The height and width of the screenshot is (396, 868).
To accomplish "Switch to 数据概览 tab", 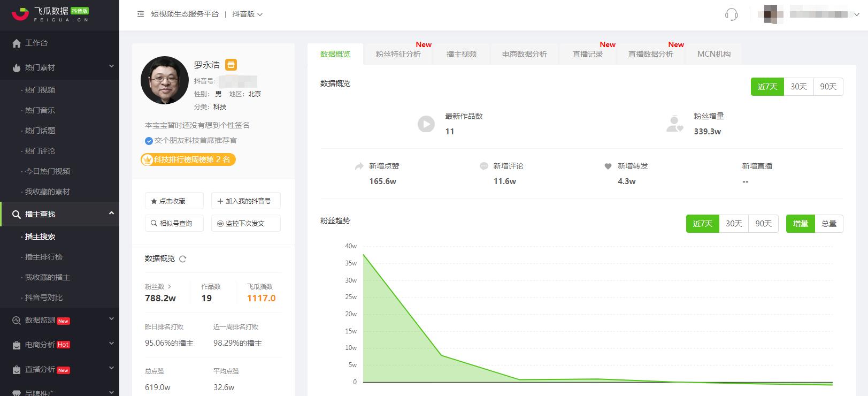I will tap(335, 54).
